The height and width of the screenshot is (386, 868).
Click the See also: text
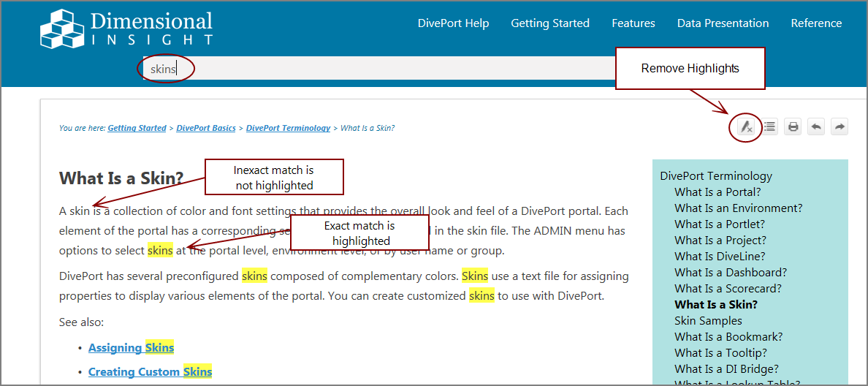81,322
